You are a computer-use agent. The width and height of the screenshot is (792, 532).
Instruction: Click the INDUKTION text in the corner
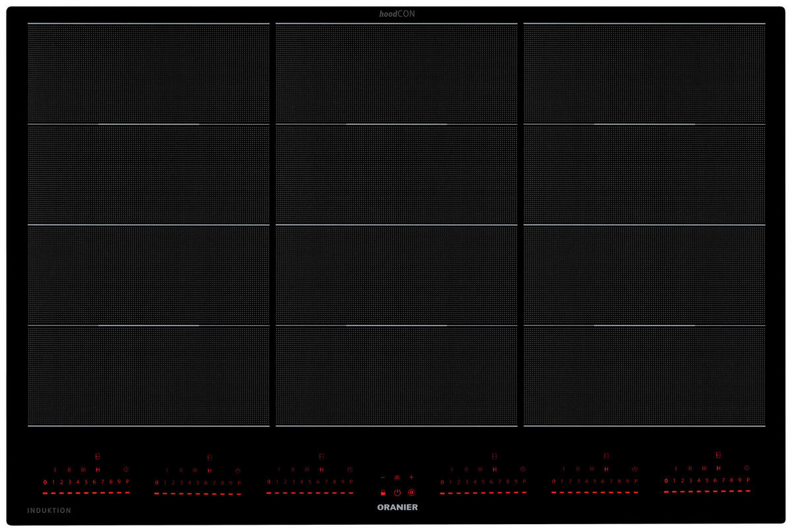coord(49,510)
